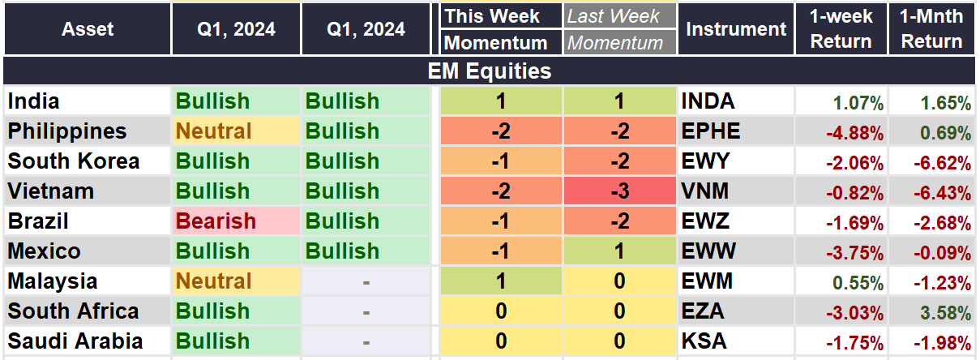
Task: Click Mexico's this week momentum -1 cell
Action: (501, 251)
